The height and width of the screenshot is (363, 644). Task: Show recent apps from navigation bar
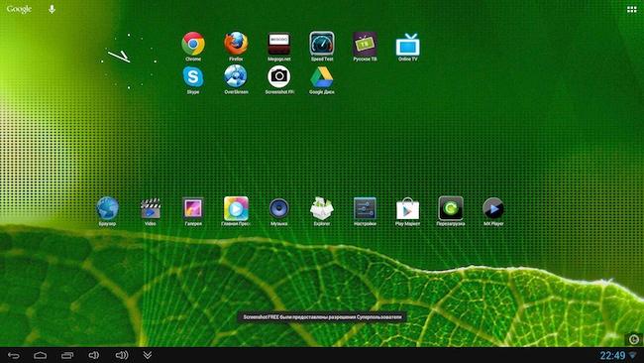(x=67, y=355)
